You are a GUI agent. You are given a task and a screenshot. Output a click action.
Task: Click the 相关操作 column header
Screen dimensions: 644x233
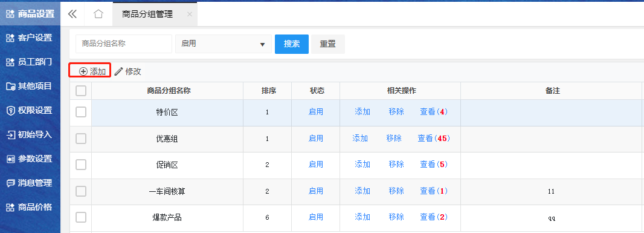(x=401, y=91)
